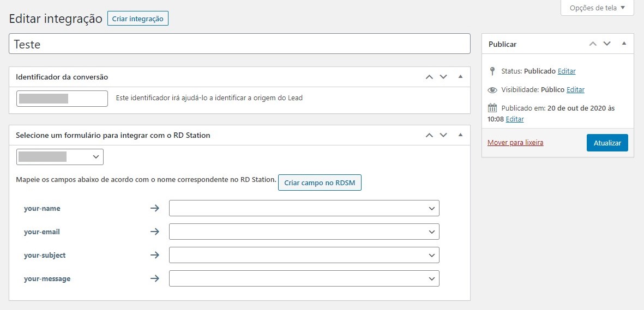This screenshot has height=310, width=644.
Task: Click Criar campo no RDSM button
Action: 320,183
